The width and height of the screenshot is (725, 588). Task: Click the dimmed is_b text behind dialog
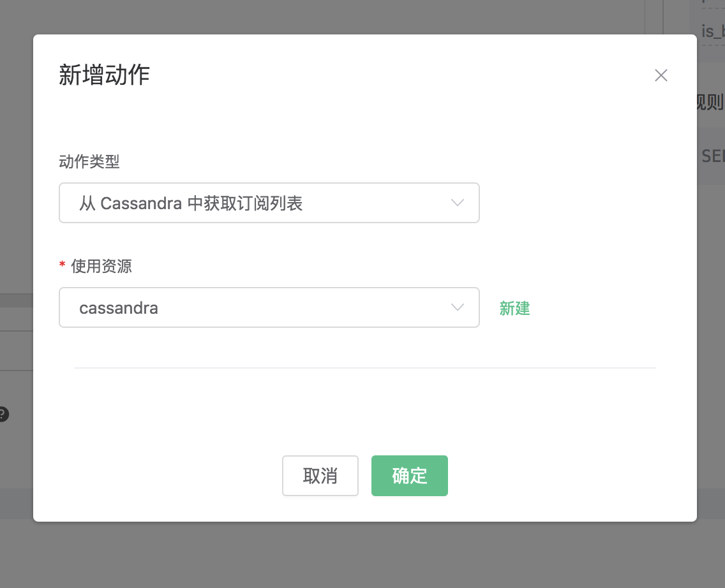713,31
